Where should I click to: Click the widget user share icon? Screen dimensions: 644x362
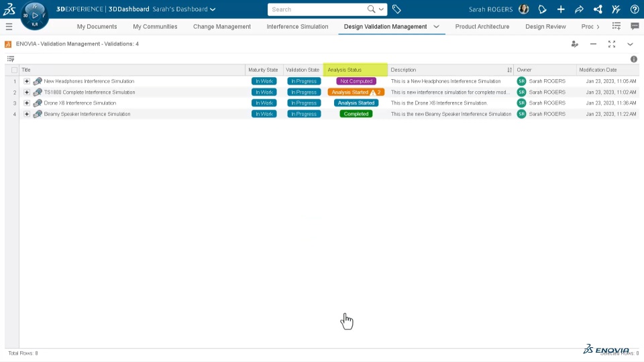[x=575, y=44]
